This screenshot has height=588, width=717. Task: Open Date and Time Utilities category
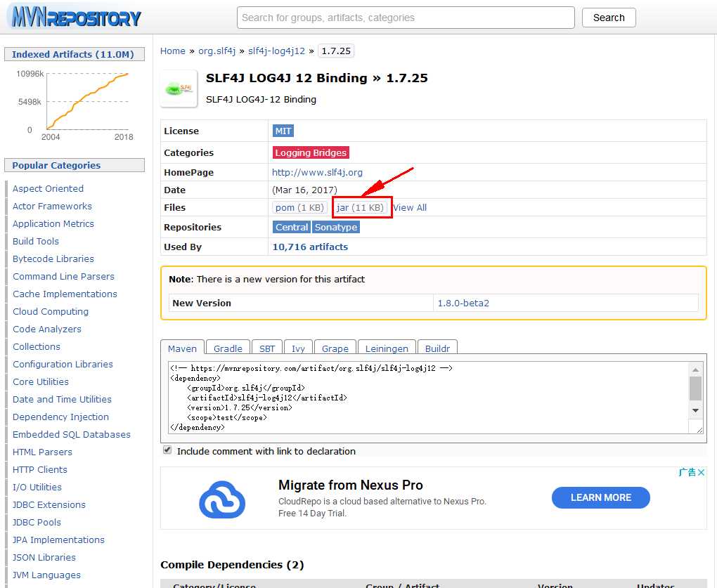(x=62, y=399)
